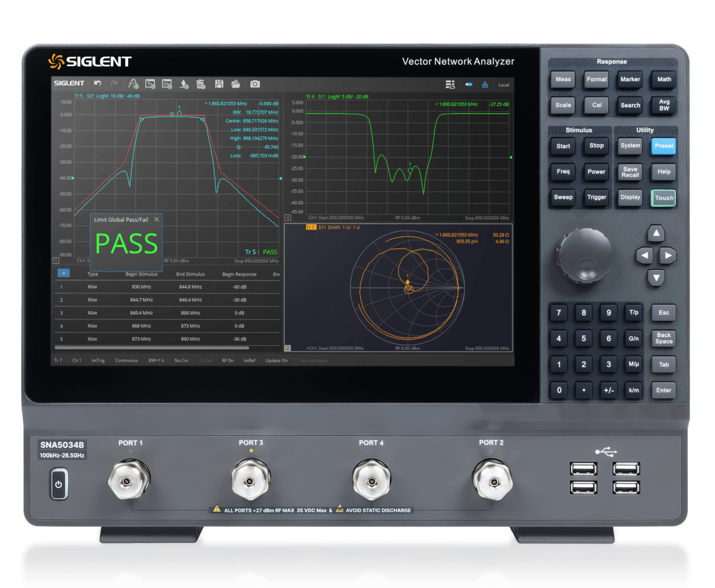Click the add channel icon
The width and height of the screenshot is (715, 588).
(x=167, y=84)
